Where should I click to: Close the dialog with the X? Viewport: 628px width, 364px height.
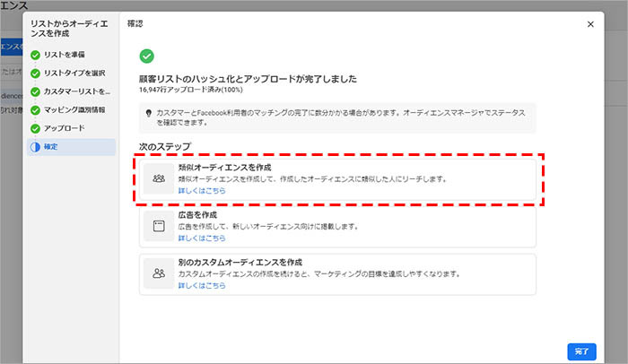pos(589,24)
